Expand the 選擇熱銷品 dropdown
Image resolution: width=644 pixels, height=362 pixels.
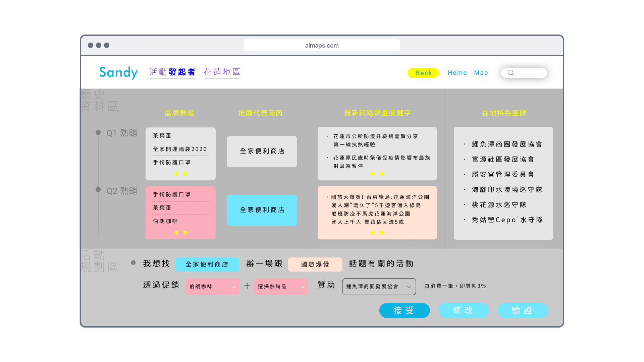[x=281, y=287]
